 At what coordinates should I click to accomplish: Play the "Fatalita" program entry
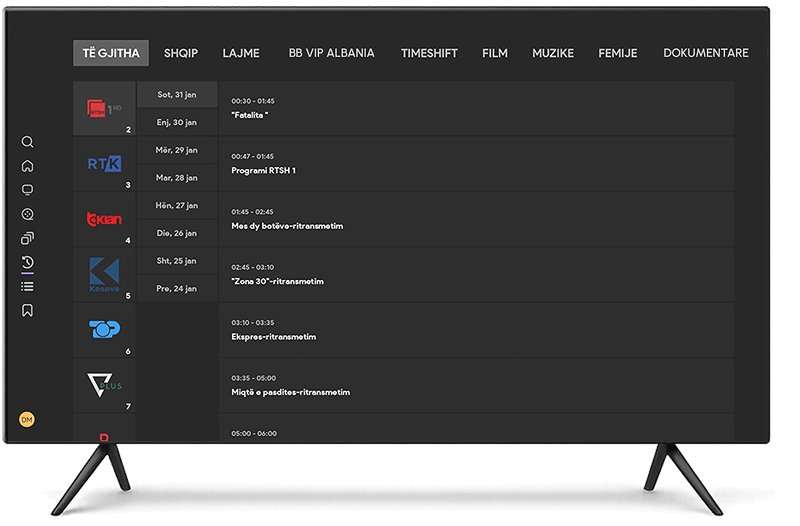[476, 108]
